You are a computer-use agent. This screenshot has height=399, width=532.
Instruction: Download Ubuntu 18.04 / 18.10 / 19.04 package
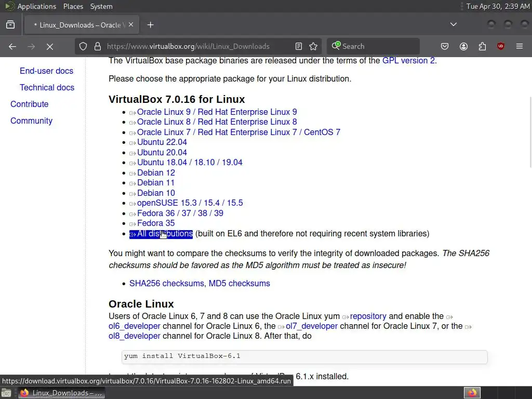coord(190,163)
